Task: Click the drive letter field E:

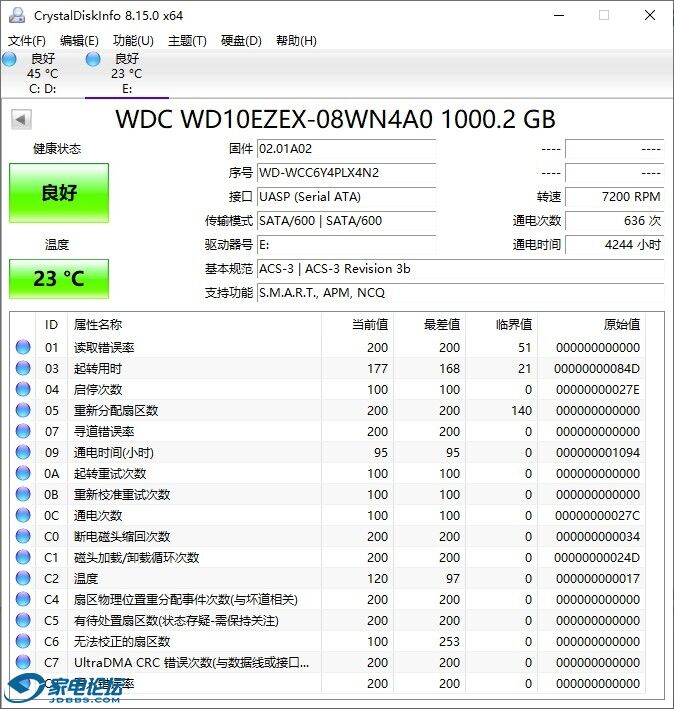Action: 346,245
